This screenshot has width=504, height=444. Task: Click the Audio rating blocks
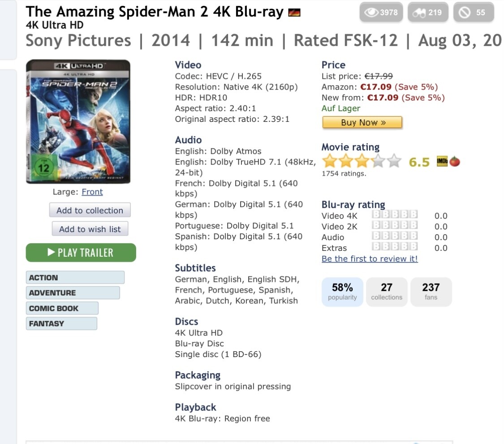point(395,237)
